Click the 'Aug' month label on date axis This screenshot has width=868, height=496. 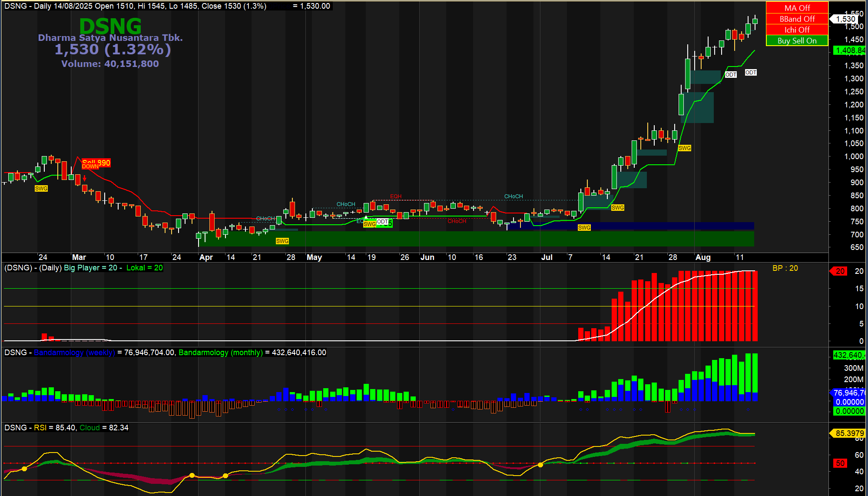coord(703,257)
